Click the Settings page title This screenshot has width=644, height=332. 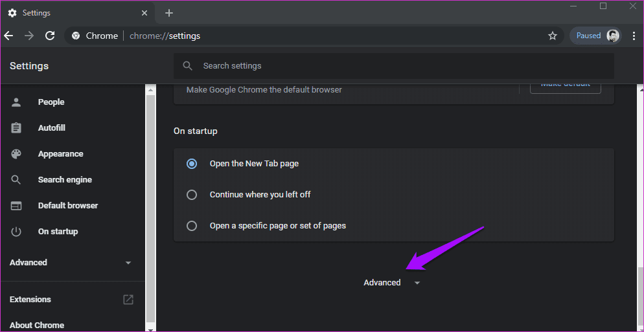click(29, 66)
